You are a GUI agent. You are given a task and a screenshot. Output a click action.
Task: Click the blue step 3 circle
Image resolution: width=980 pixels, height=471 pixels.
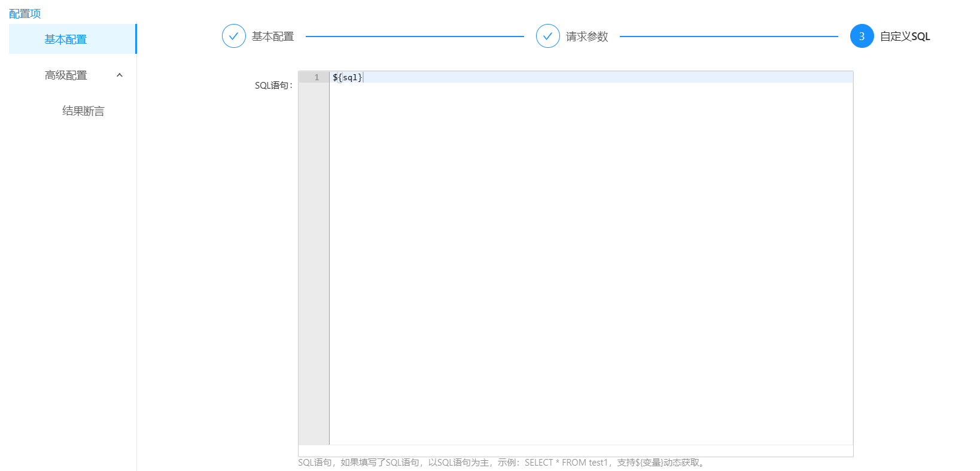pos(862,36)
